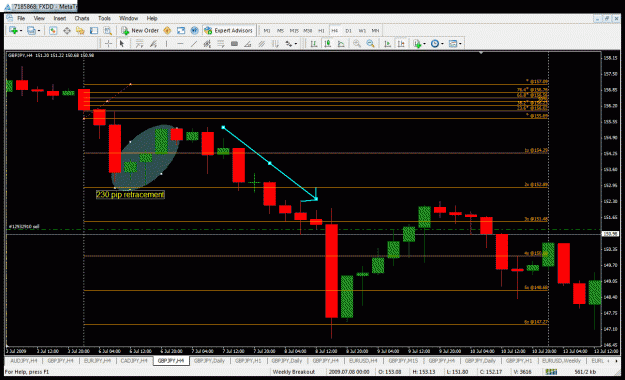
Task: Click the yellow diamond MetaEditor icon
Action: (x=167, y=30)
